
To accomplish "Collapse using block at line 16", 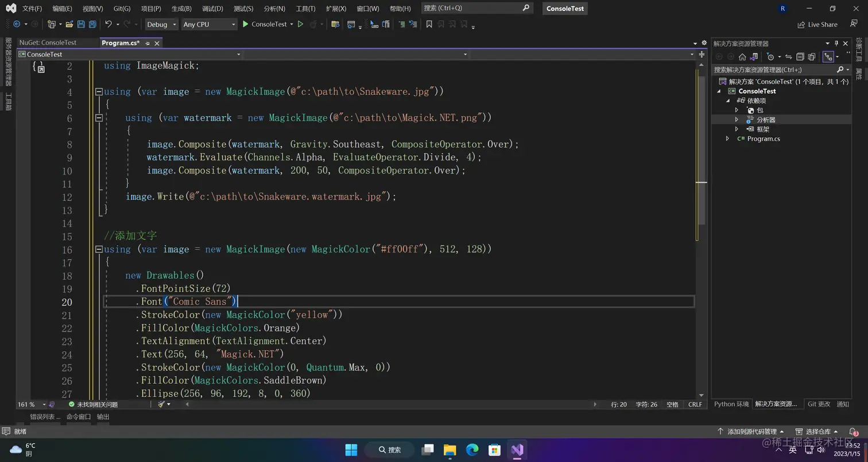I will [x=99, y=249].
